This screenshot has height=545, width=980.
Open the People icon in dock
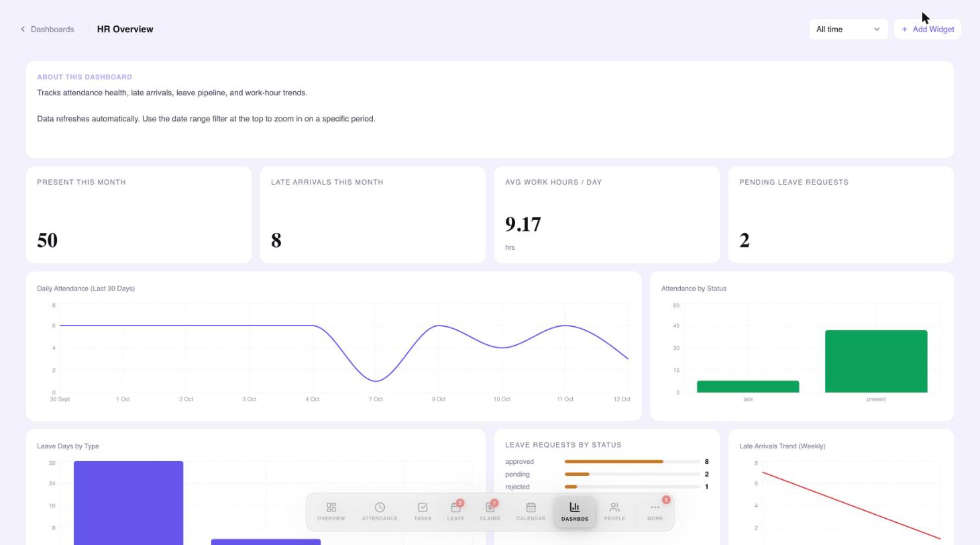tap(614, 511)
